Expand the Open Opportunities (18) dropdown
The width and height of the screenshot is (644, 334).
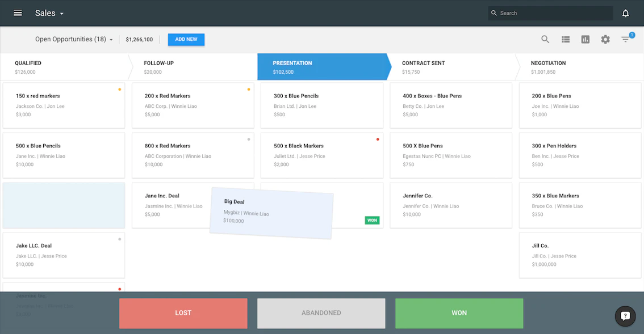[74, 39]
